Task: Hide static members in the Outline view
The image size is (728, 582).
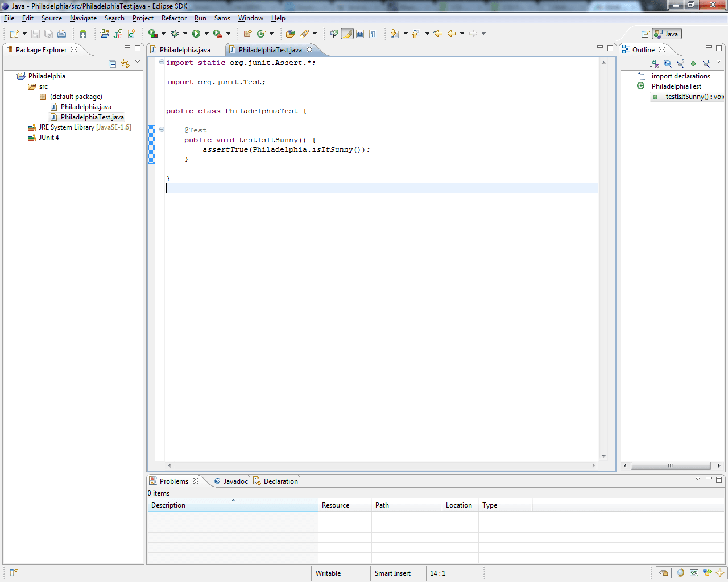Action: [x=680, y=63]
